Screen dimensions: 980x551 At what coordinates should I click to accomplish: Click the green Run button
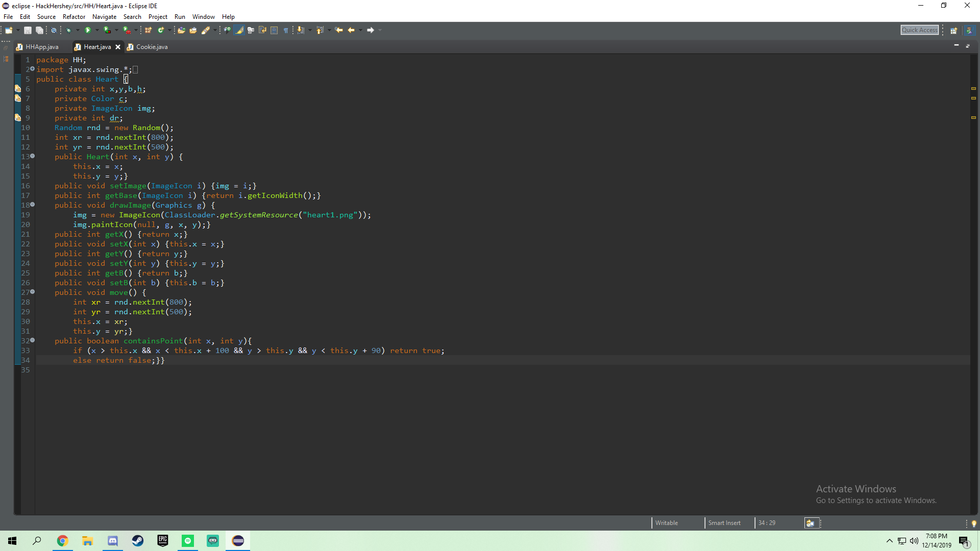[88, 31]
